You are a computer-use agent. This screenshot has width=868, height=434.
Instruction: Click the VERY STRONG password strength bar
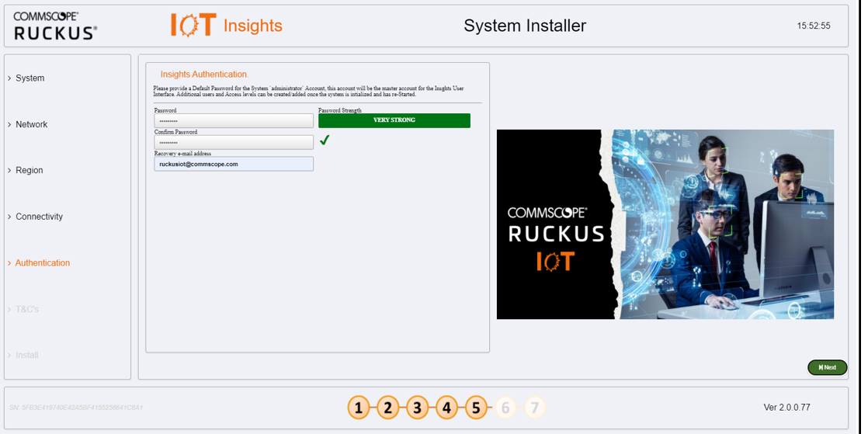[x=394, y=120]
